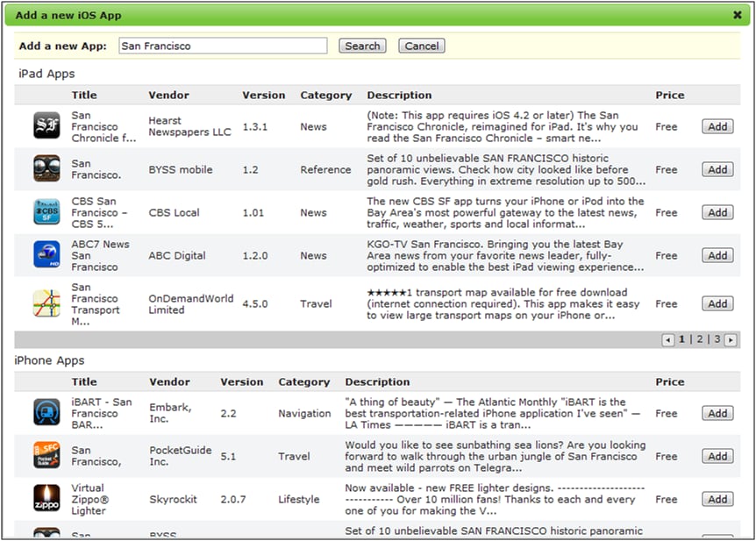
Task: Click the Cancel button
Action: pos(421,46)
